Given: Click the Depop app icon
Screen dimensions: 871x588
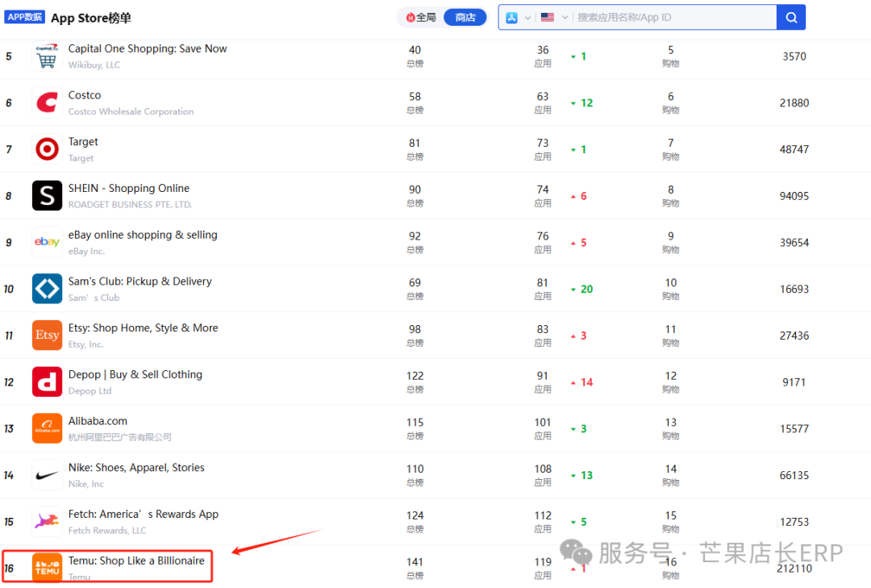Looking at the screenshot, I should [48, 382].
